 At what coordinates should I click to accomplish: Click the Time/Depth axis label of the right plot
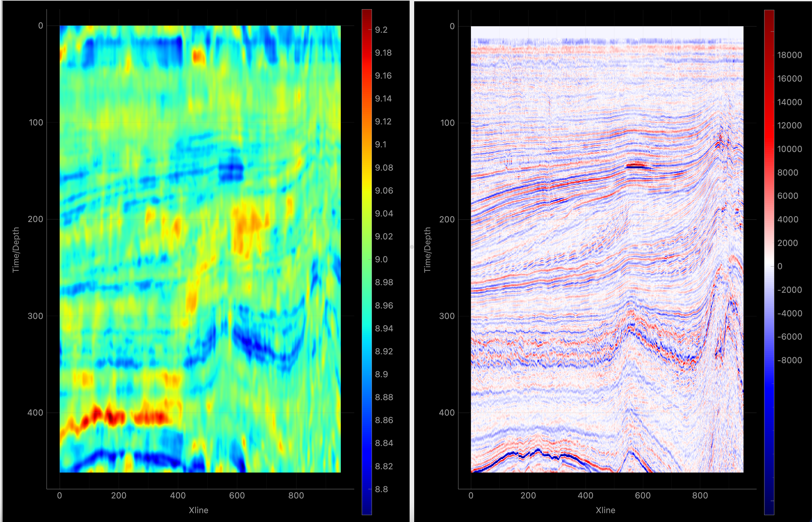coord(427,250)
